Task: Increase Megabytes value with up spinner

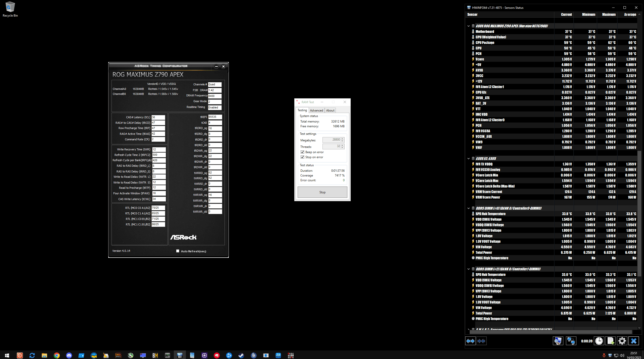Action: (342, 139)
